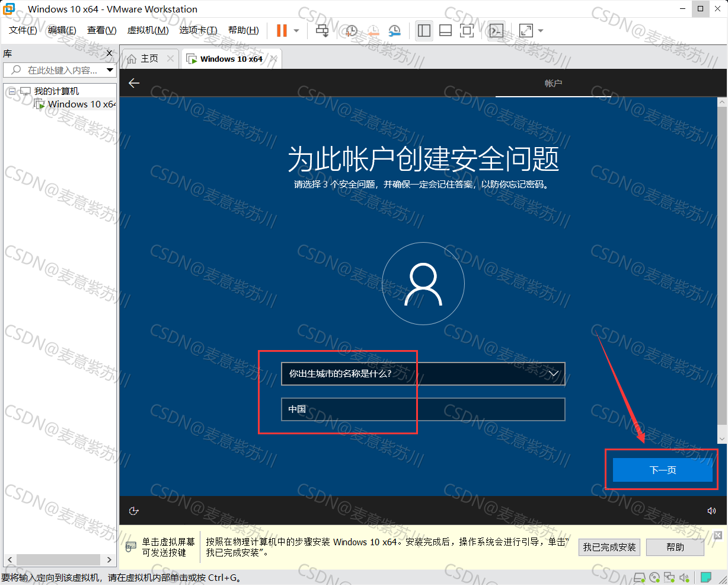Pause the virtual machine with the orange pause icon
Image resolution: width=728 pixels, height=585 pixels.
282,30
